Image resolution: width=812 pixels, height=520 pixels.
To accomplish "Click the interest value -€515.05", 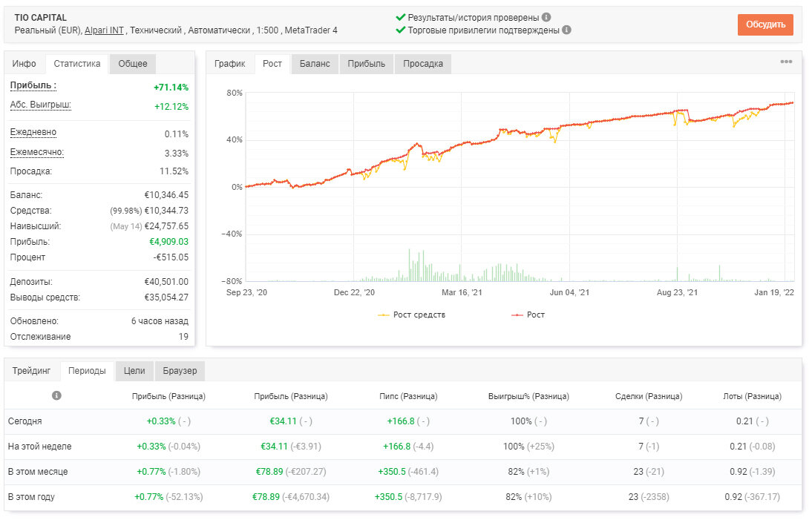I will tap(171, 257).
